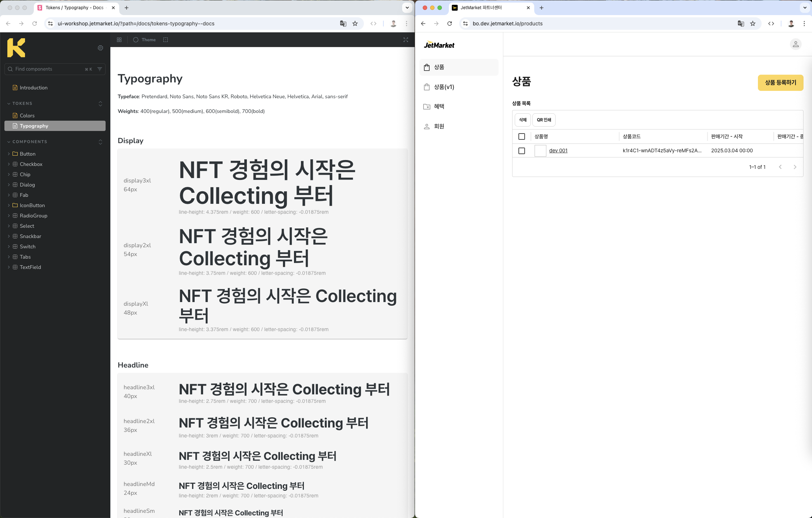Select all products header checkbox
812x518 pixels.
[522, 136]
